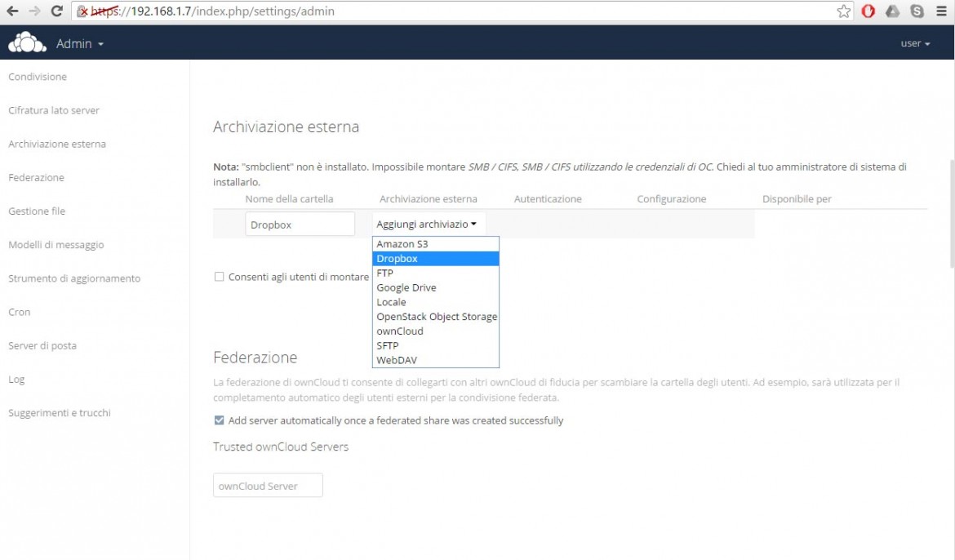Viewport: 955px width, 560px height.
Task: Click the Opera extension icon
Action: tap(868, 11)
